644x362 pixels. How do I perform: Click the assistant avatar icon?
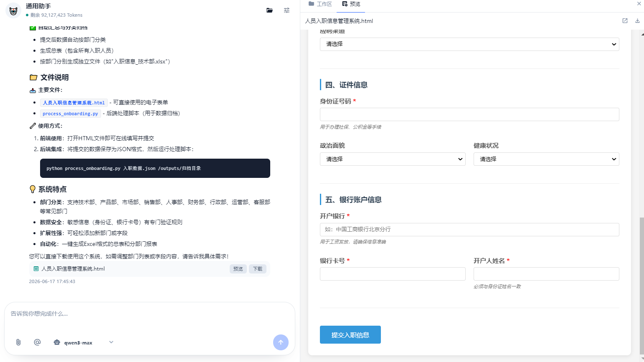[13, 10]
